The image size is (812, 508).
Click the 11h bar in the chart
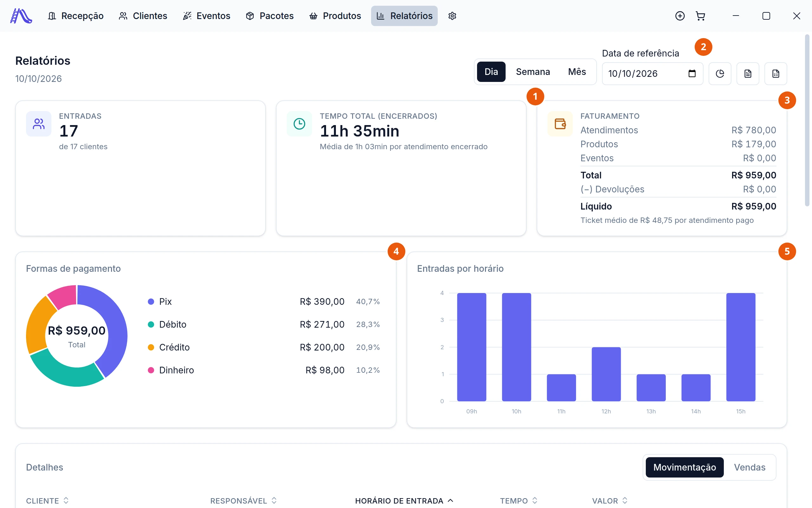point(561,388)
